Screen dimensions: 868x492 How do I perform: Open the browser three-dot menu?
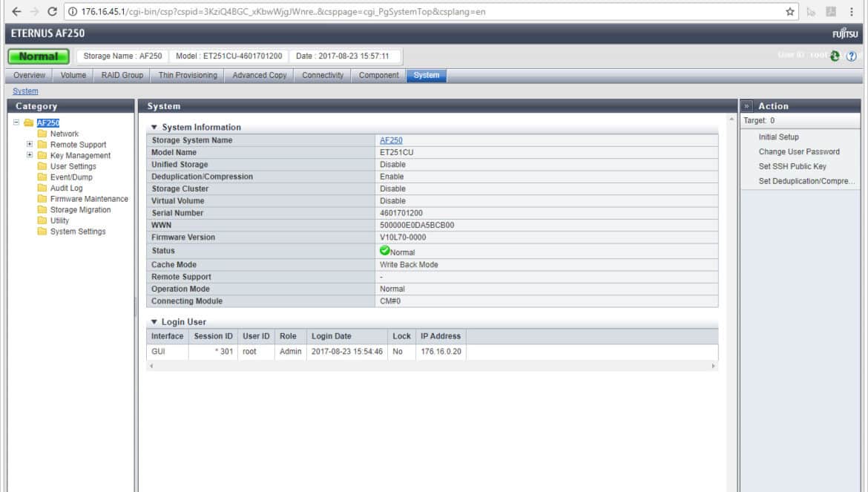coord(852,12)
